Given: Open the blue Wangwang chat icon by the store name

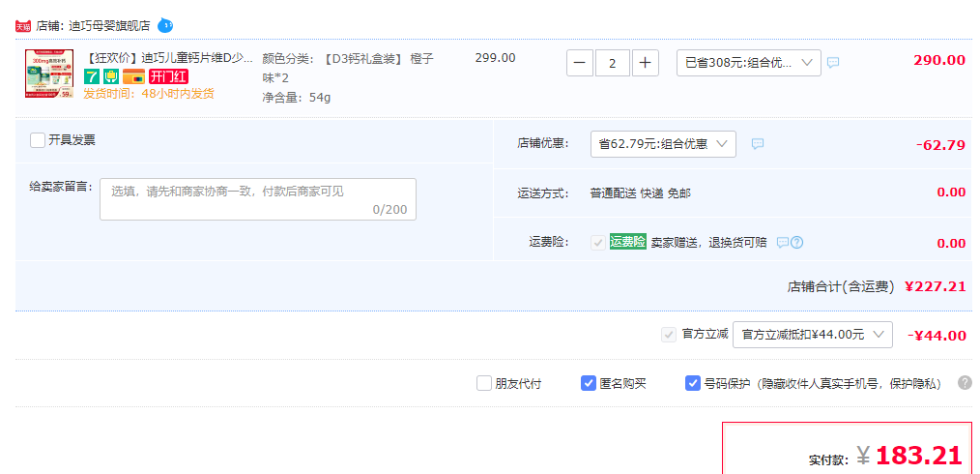Looking at the screenshot, I should point(165,26).
